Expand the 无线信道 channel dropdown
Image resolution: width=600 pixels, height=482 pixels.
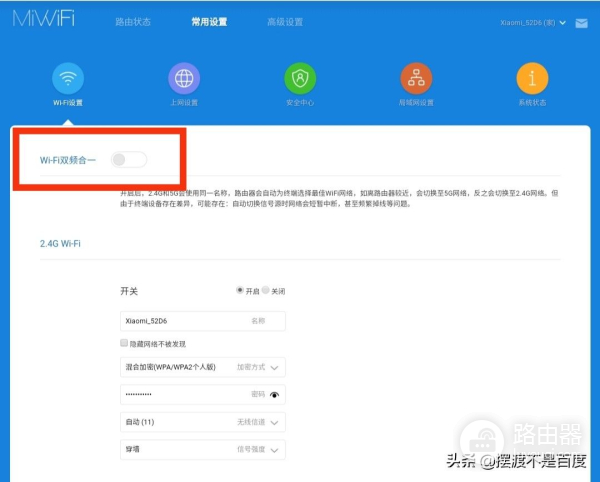tap(275, 423)
